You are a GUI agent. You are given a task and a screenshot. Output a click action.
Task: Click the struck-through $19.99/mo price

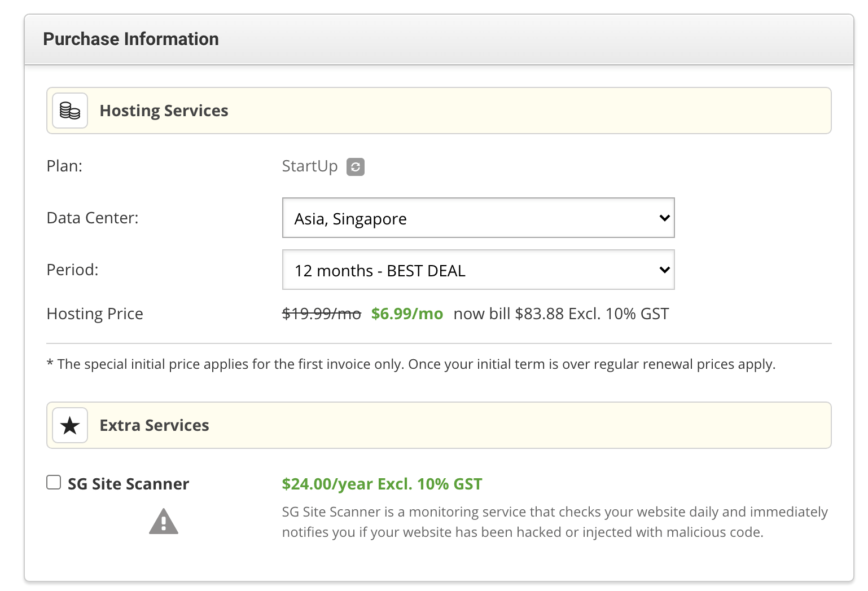click(x=322, y=314)
